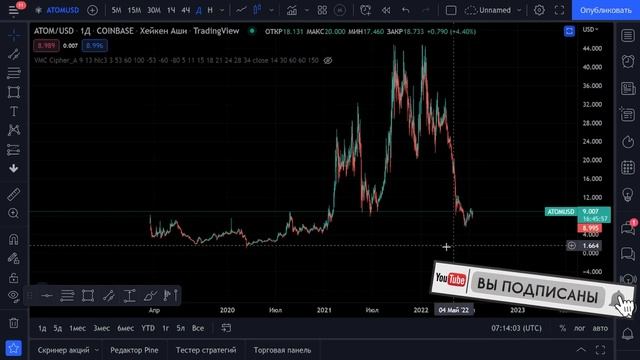Open the patterns tool group
The width and height of the screenshot is (640, 360).
click(14, 130)
